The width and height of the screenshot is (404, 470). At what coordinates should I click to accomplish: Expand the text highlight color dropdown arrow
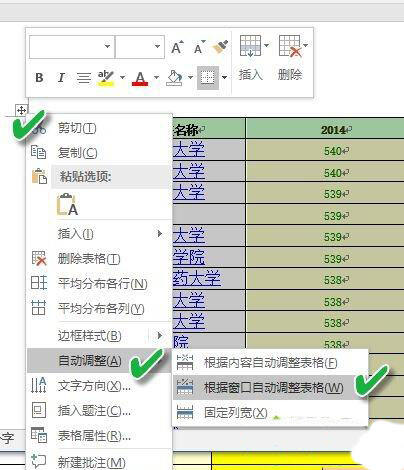click(x=122, y=78)
